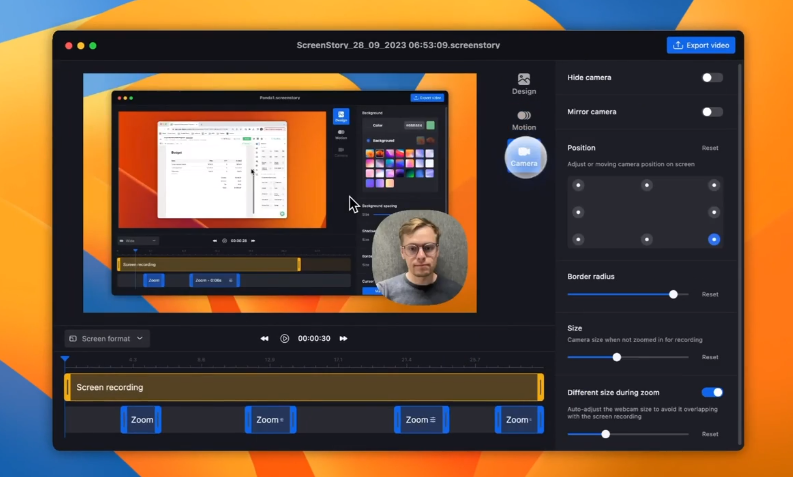Click the Design picture icon
Image resolution: width=793 pixels, height=477 pixels.
click(x=523, y=79)
